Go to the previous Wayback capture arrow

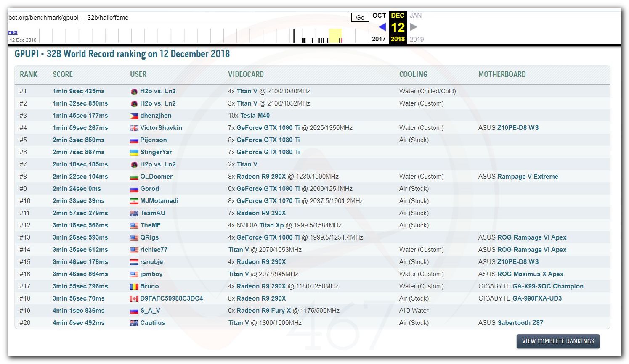tap(382, 27)
